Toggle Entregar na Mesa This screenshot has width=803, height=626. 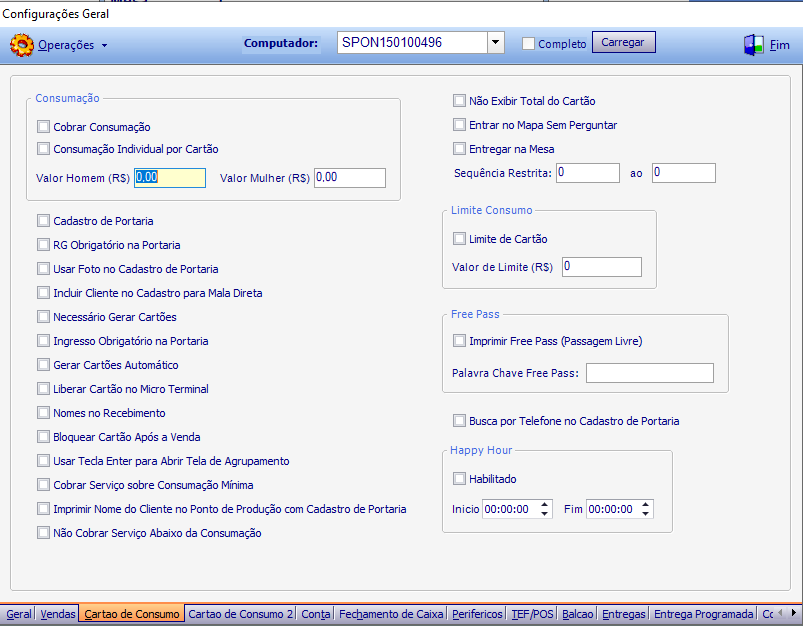(459, 149)
